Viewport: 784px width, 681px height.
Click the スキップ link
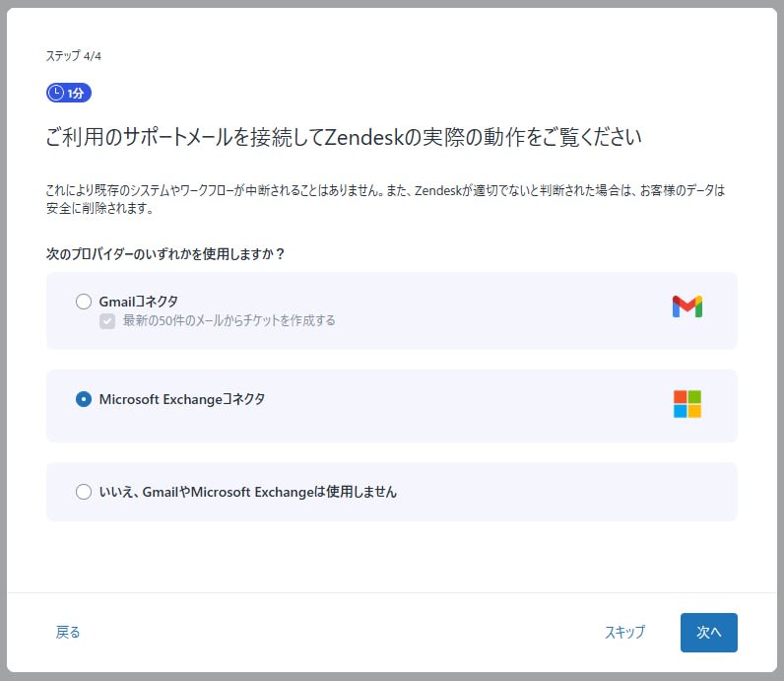(625, 633)
